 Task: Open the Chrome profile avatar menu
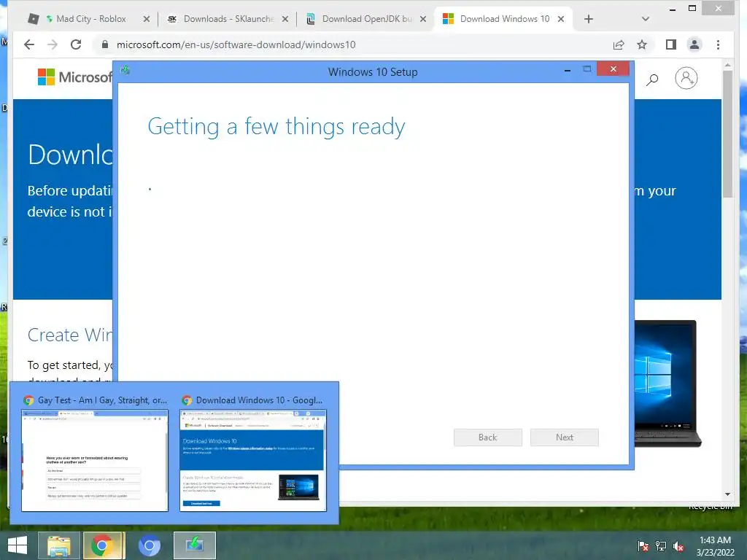pyautogui.click(x=694, y=44)
